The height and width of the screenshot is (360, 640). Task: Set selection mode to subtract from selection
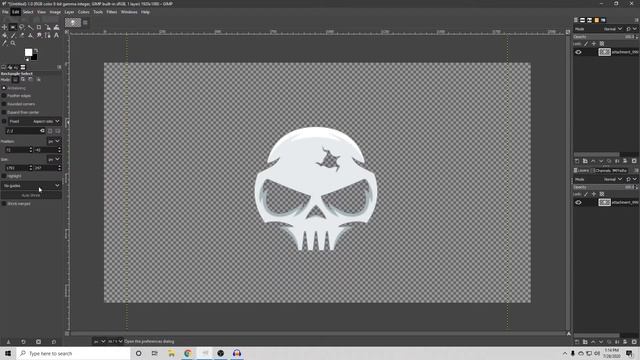(x=31, y=79)
